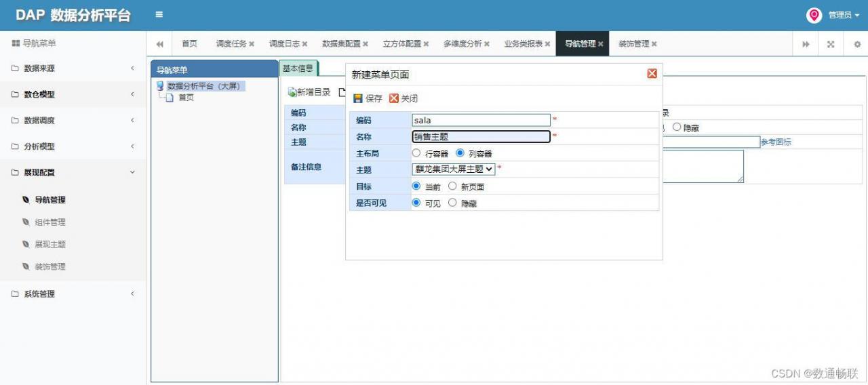This screenshot has width=868, height=385.
Task: Close the 调度任务 tab with its x
Action: click(252, 44)
